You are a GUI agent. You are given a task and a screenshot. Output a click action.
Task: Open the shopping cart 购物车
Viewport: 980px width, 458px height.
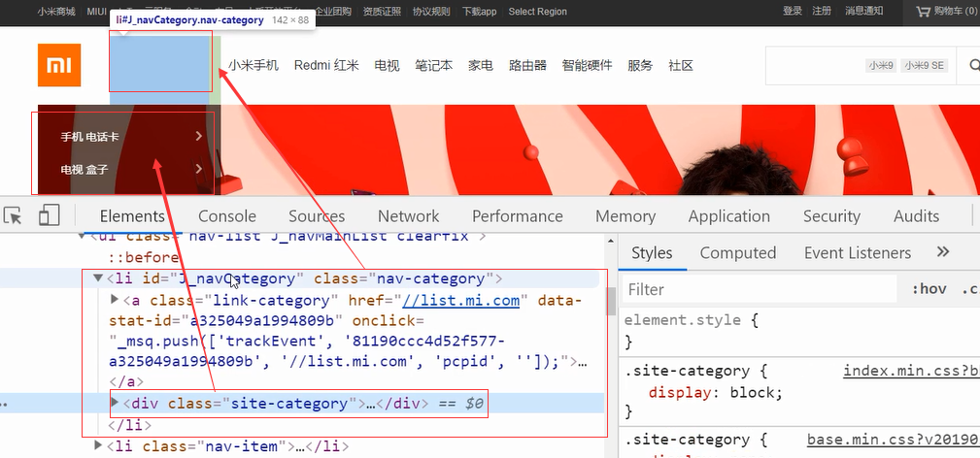click(x=947, y=11)
